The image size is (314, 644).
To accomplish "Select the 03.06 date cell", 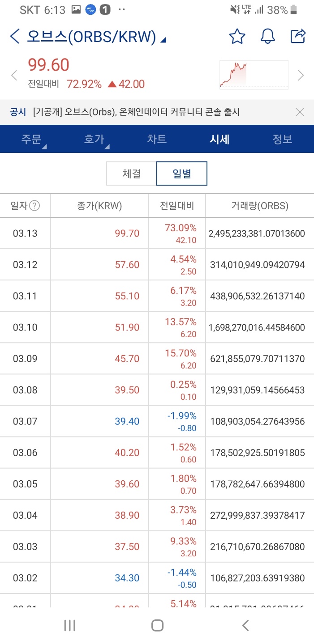I will click(25, 452).
